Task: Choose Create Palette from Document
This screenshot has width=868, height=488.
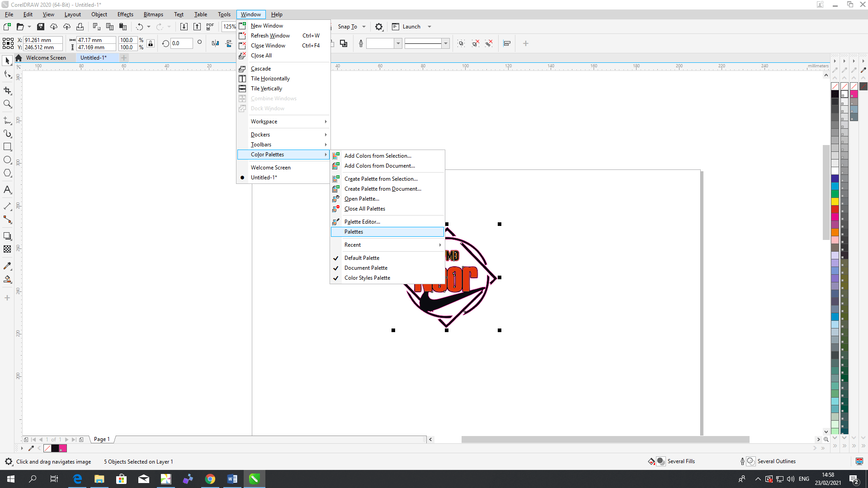Action: (x=387, y=189)
